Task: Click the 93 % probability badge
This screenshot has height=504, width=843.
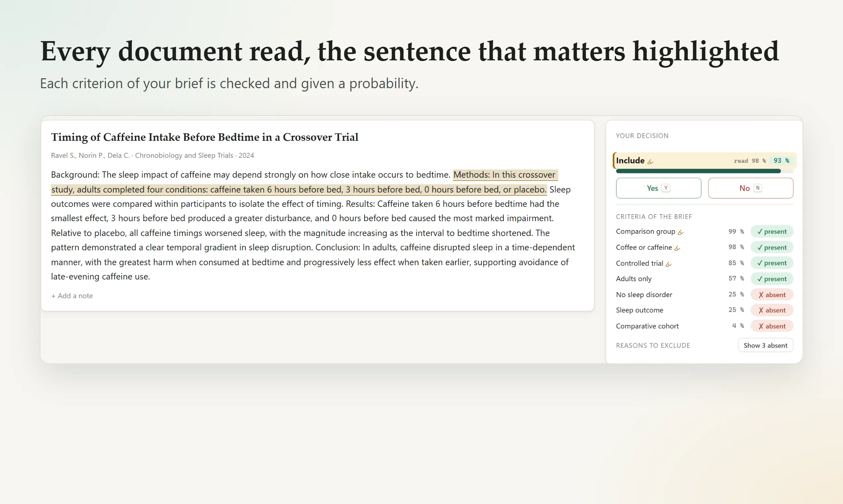Action: pos(781,160)
